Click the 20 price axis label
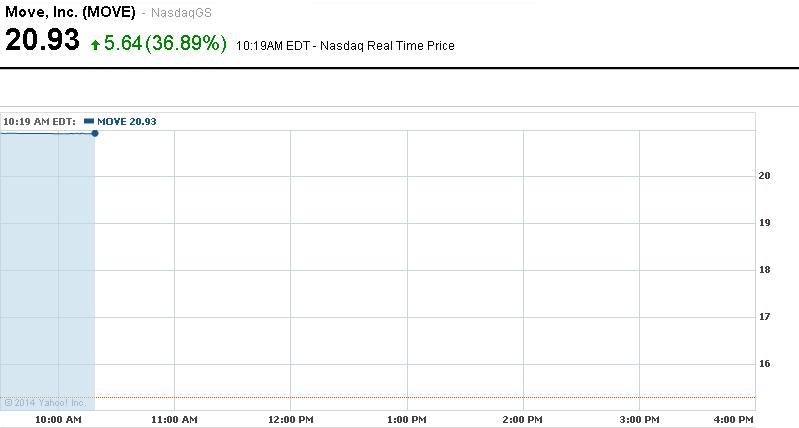 (x=764, y=176)
